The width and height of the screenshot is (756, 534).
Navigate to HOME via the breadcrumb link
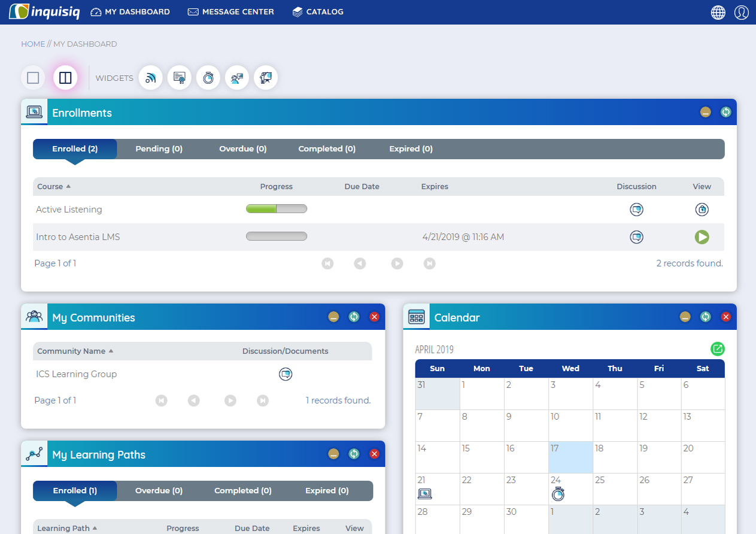tap(33, 44)
